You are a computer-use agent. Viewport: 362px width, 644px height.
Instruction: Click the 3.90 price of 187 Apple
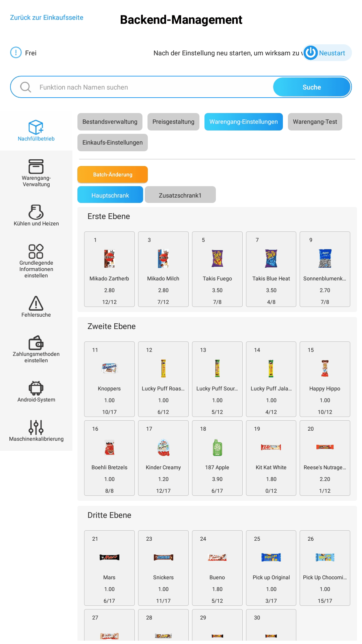(217, 479)
